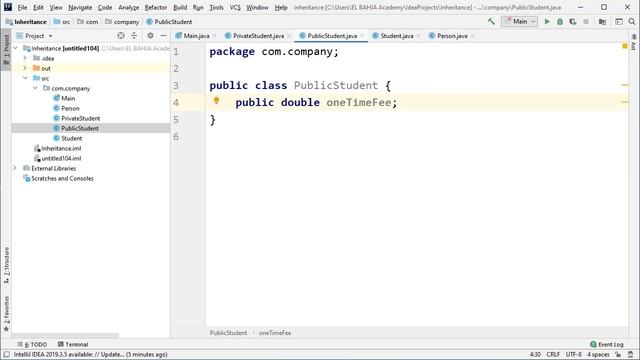
Task: Click the yellow intention lightbulb
Action: point(216,100)
